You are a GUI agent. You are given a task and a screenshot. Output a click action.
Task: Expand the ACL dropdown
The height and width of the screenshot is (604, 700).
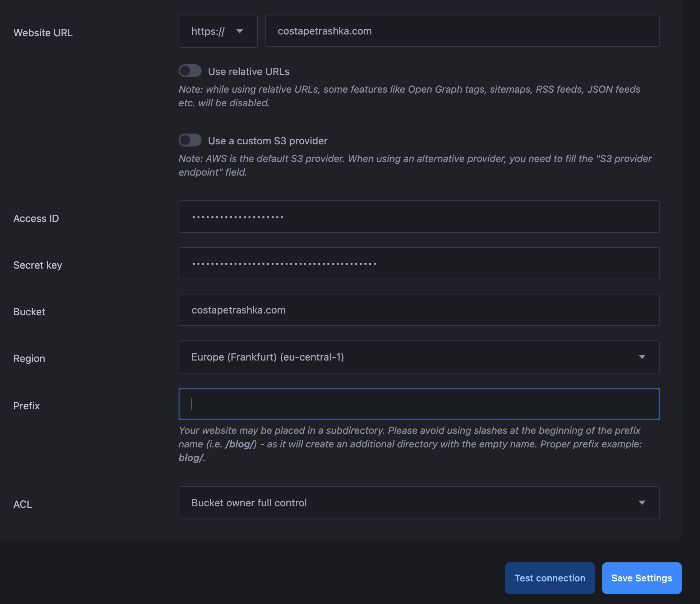pyautogui.click(x=419, y=503)
